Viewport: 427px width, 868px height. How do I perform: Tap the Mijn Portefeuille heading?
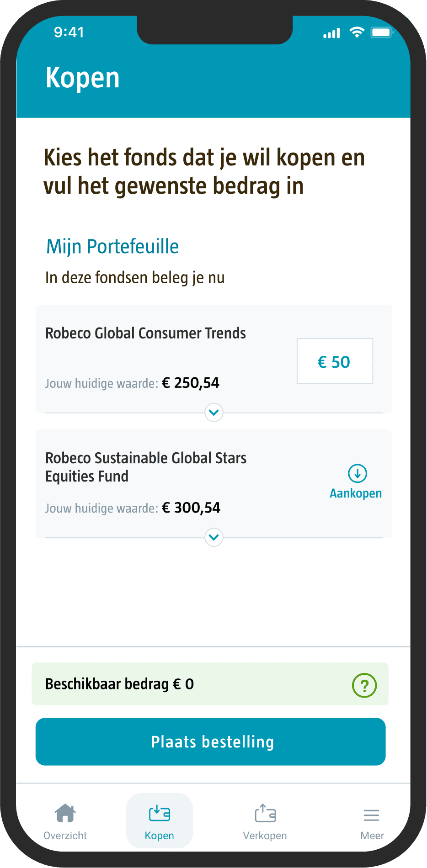[x=112, y=247]
